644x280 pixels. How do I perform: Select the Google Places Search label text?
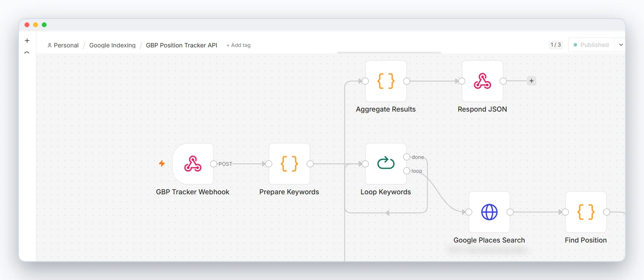pos(489,240)
